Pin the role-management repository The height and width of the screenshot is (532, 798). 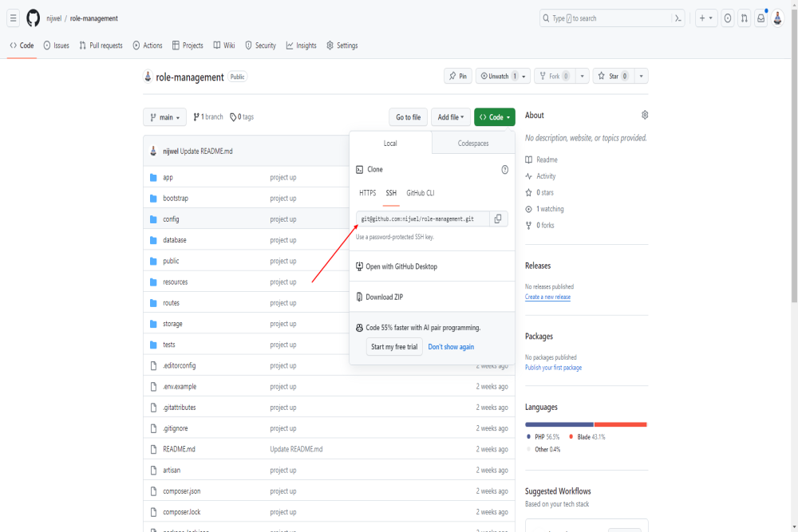click(x=458, y=77)
